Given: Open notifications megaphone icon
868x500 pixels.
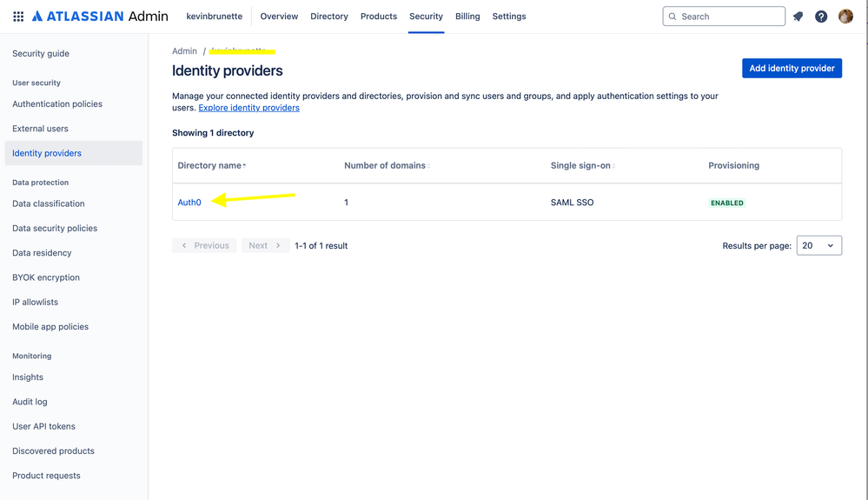Looking at the screenshot, I should click(798, 17).
